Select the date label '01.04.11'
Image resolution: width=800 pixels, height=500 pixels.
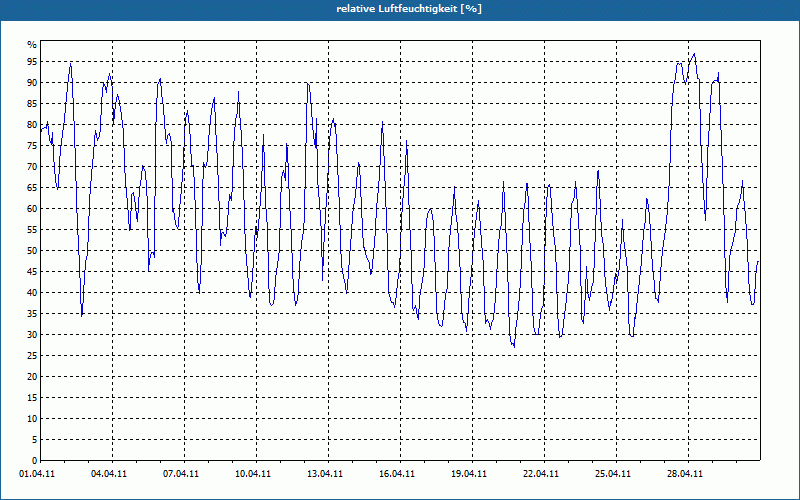[x=37, y=473]
